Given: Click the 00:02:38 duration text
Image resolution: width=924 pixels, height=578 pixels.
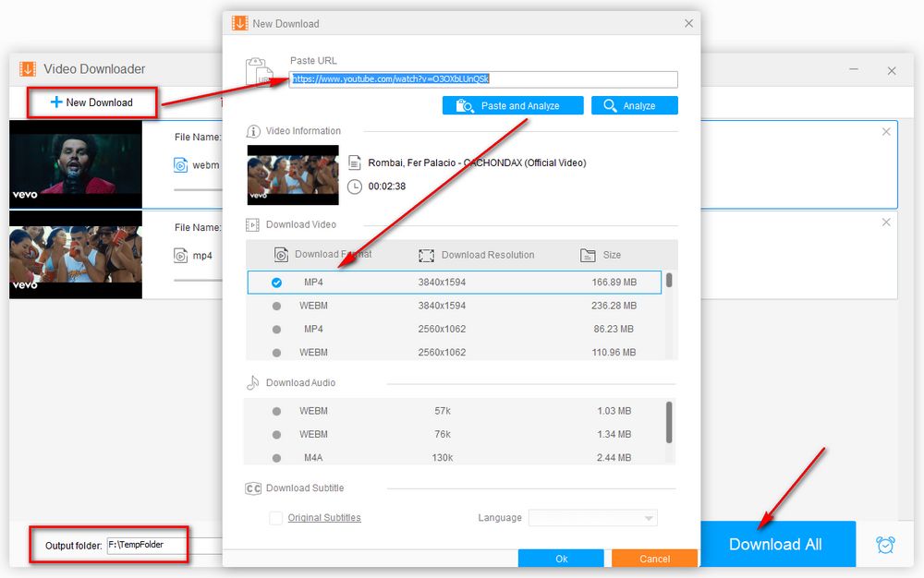Looking at the screenshot, I should (386, 187).
